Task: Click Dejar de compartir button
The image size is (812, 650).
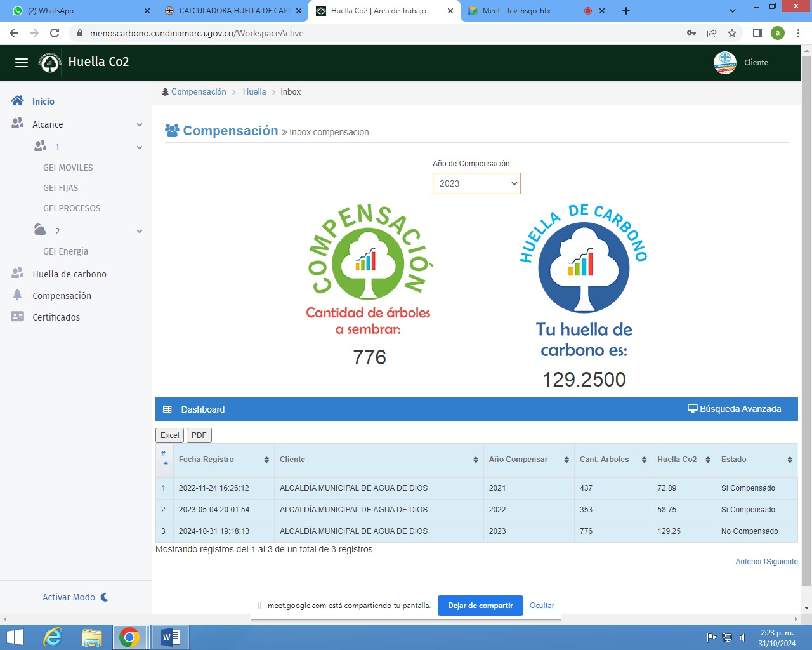Action: pyautogui.click(x=480, y=606)
